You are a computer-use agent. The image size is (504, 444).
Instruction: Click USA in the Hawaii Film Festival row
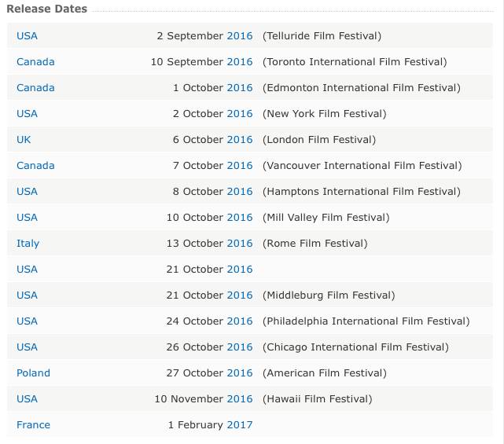[27, 399]
